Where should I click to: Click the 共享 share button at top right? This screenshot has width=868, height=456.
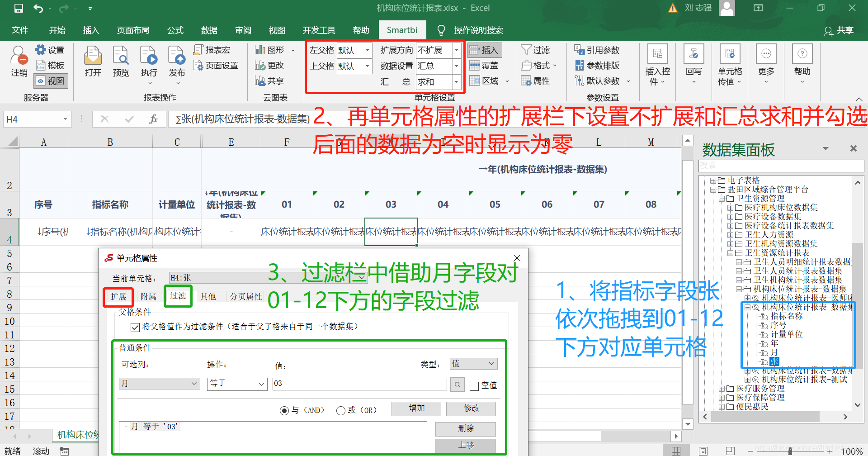(839, 30)
